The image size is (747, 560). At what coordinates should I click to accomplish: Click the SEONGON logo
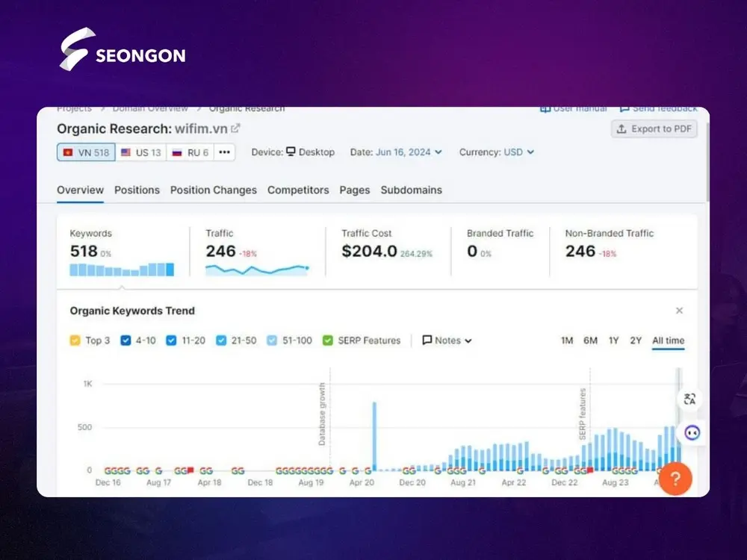pos(123,49)
